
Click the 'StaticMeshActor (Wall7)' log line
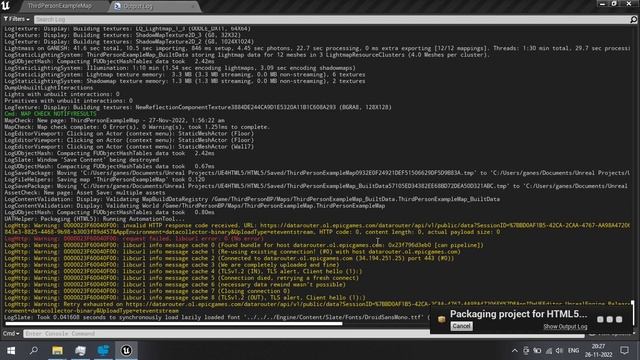point(129,147)
